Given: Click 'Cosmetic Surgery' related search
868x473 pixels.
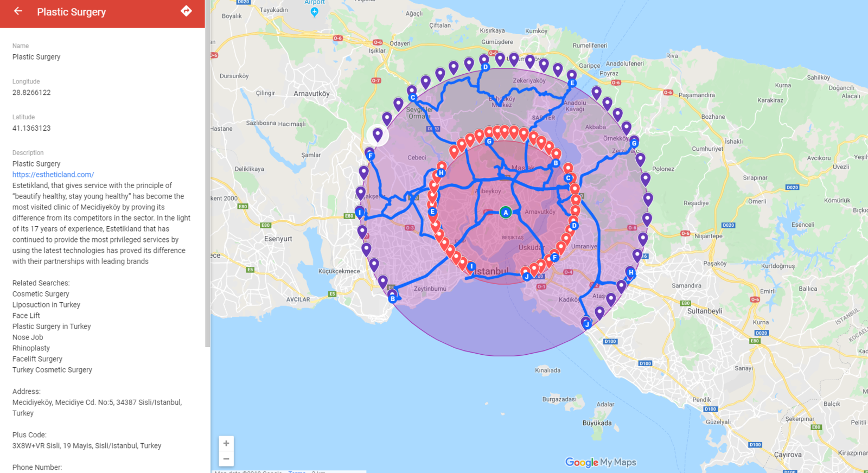Looking at the screenshot, I should click(x=41, y=294).
